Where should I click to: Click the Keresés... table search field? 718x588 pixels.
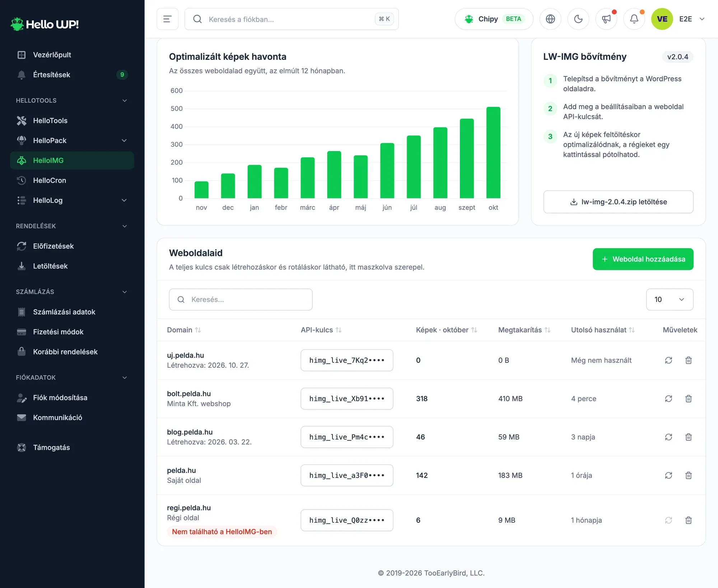pos(241,300)
